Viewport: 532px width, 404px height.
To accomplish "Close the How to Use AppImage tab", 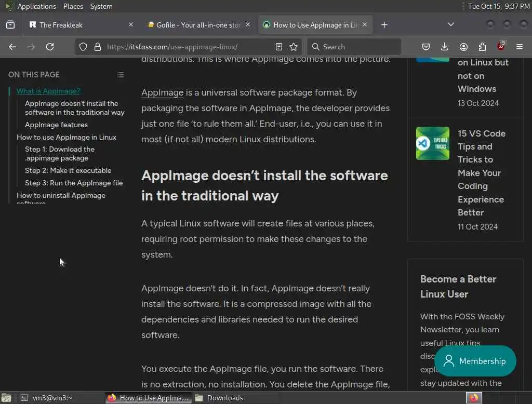I will pos(365,24).
